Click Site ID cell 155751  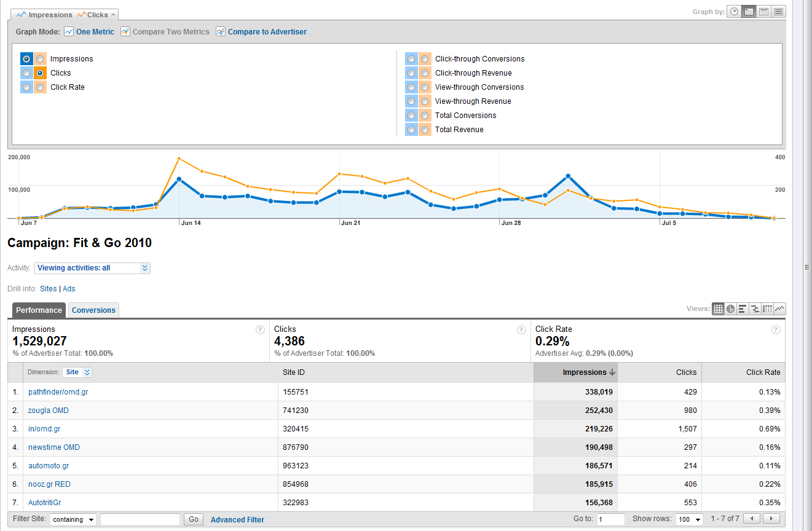coord(296,392)
